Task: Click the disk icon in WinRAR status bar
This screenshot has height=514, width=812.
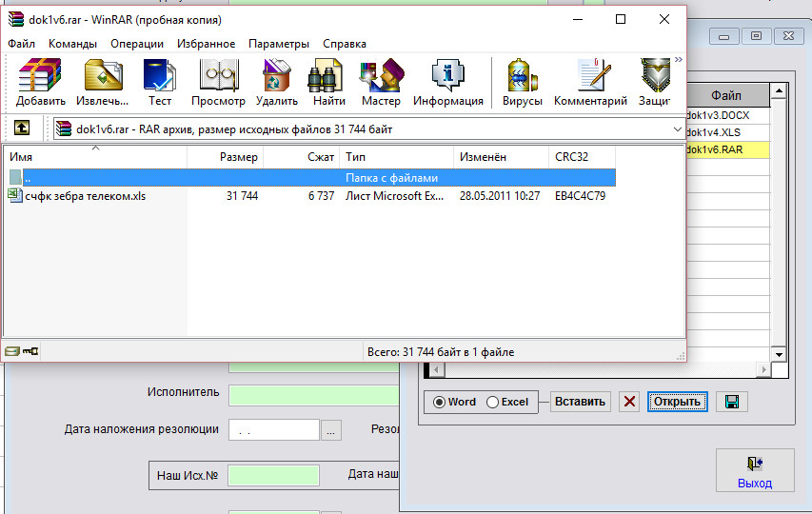Action: tap(12, 351)
